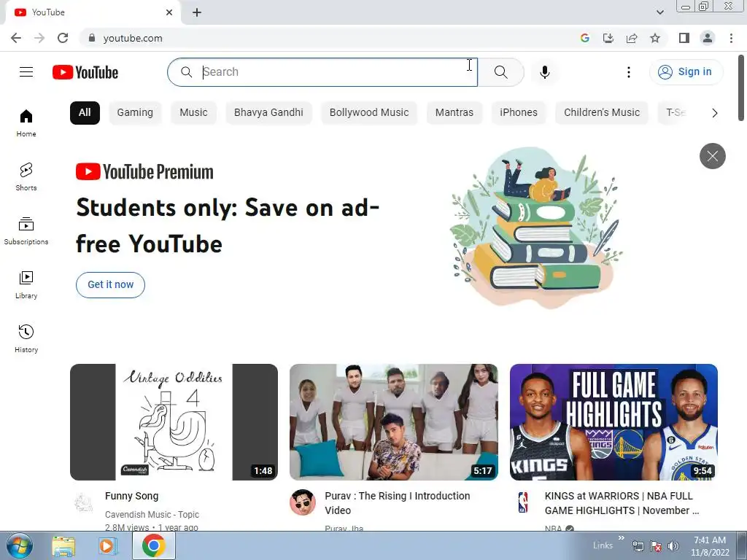Close the YouTube tab
The image size is (747, 560).
click(169, 12)
